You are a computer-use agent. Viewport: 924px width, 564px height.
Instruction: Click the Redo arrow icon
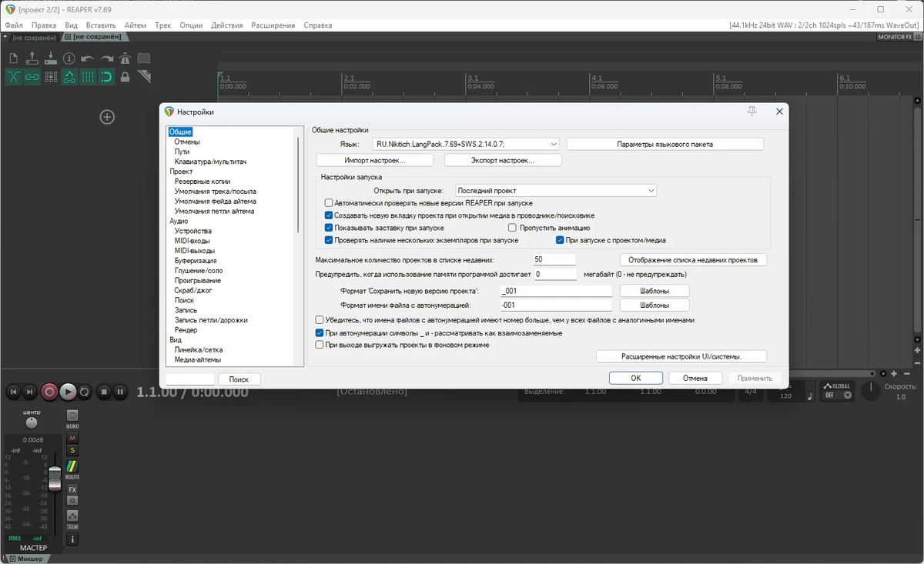pos(106,58)
